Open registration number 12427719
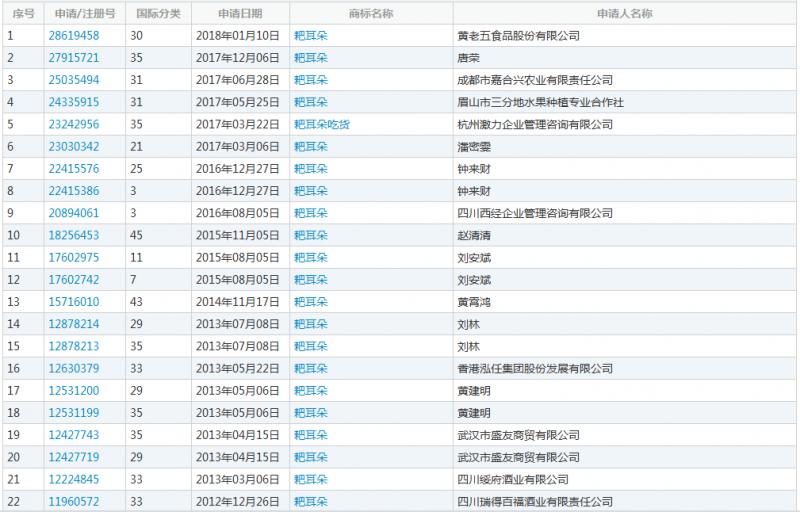Screen dimensions: 800x512 [73, 457]
